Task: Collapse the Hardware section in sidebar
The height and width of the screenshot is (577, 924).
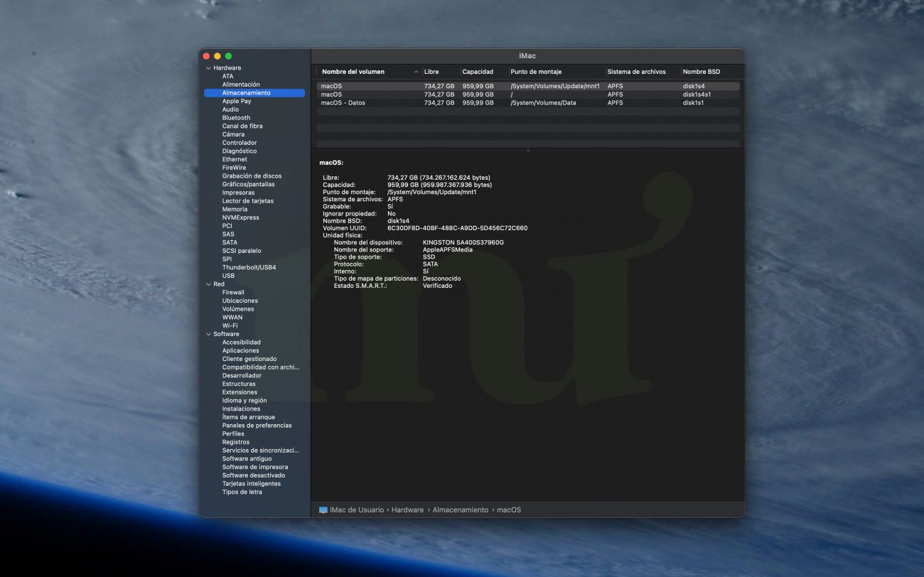Action: 208,68
